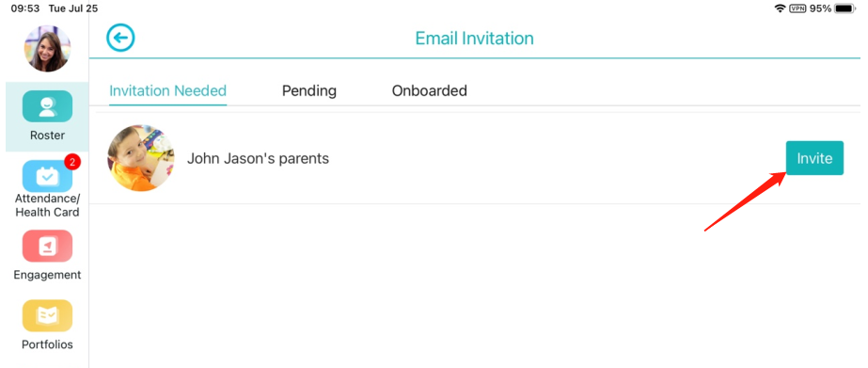The image size is (868, 368).
Task: Tap the red notification badge on Attendance
Action: coord(72,162)
